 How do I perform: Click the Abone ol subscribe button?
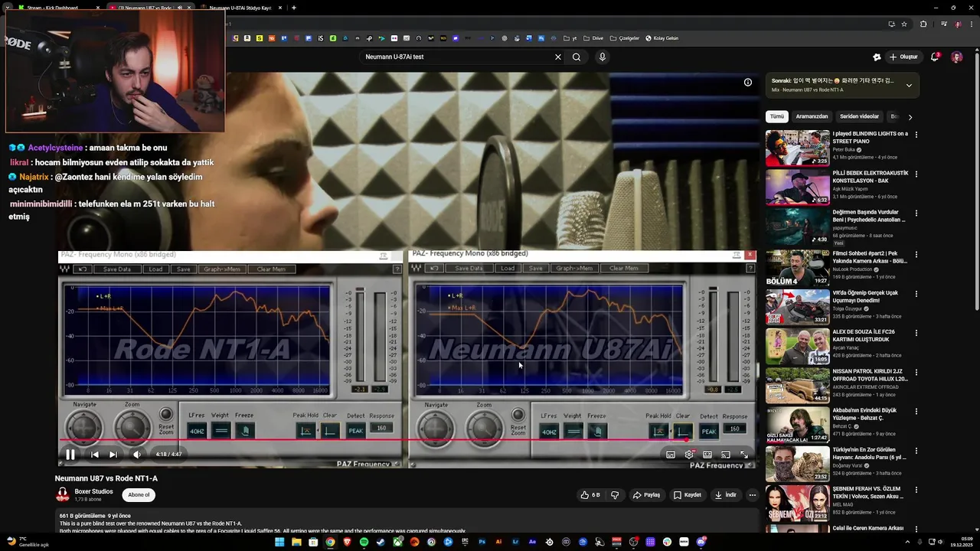[139, 494]
